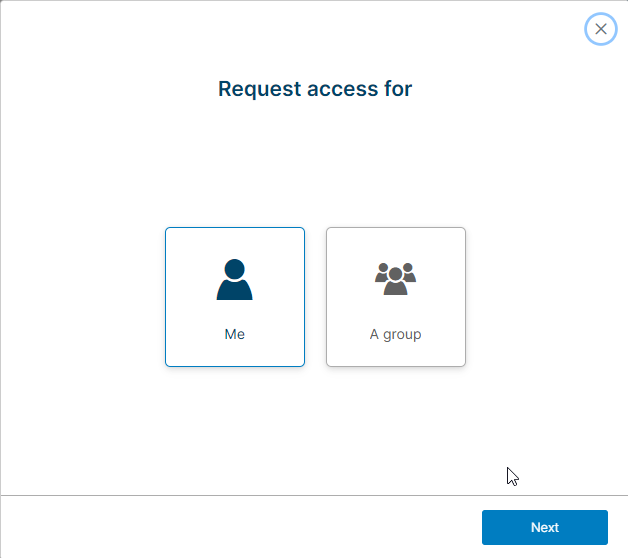Click the "Request access for" heading
The image size is (628, 558).
point(315,89)
